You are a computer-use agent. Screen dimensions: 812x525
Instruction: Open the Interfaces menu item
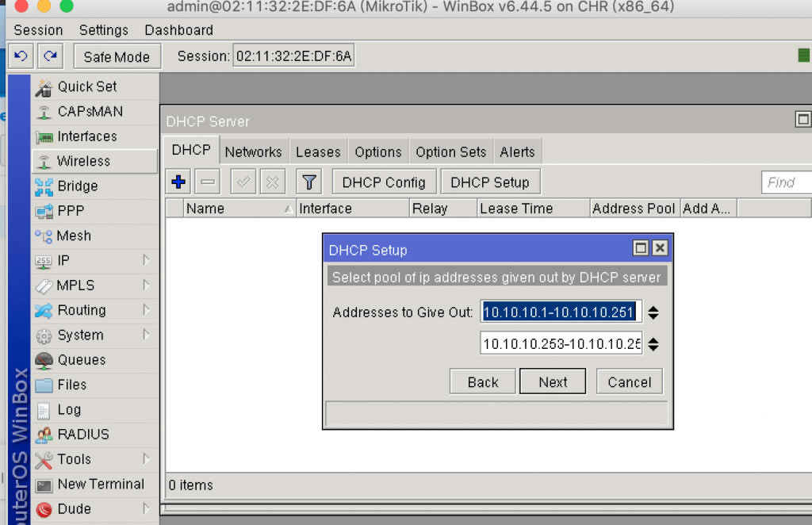[95, 136]
